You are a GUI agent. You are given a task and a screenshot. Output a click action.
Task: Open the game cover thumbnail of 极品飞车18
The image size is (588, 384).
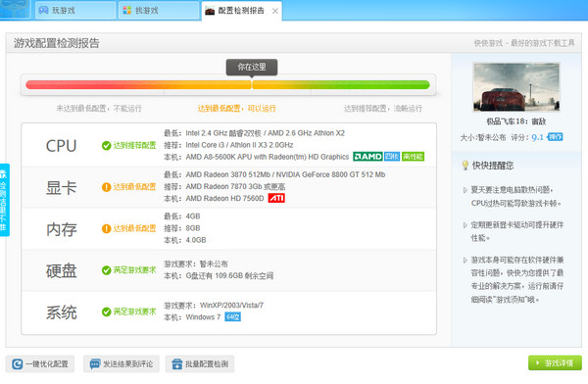[516, 87]
